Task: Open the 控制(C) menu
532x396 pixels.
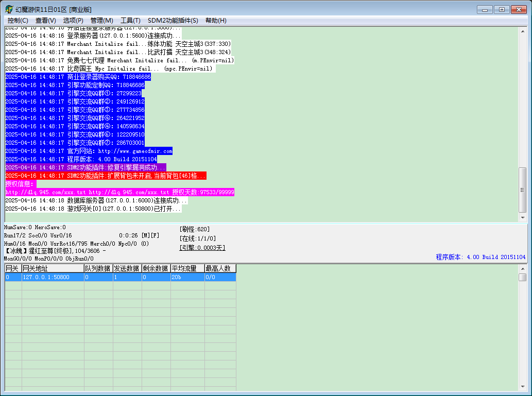Action: pos(18,21)
